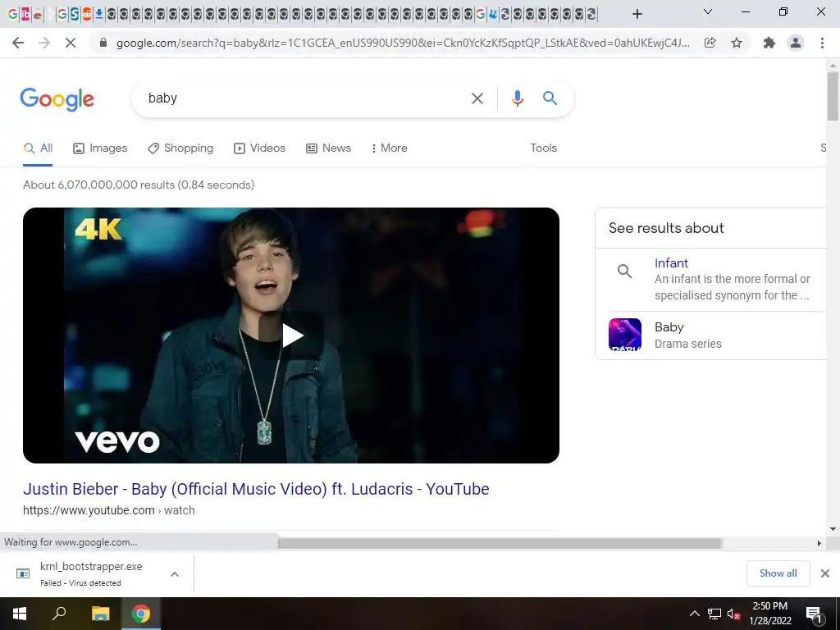Screen dimensions: 840x630
Task: Open the Baby drama series thumbnail
Action: tap(624, 335)
